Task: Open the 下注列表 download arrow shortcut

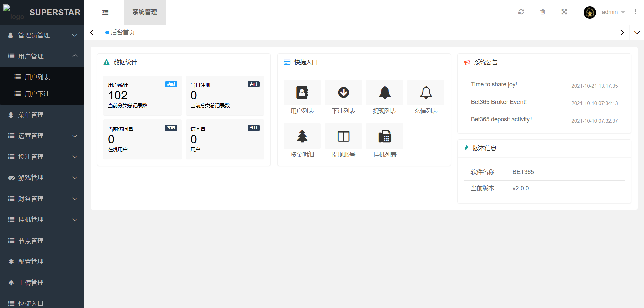Action: [x=343, y=93]
